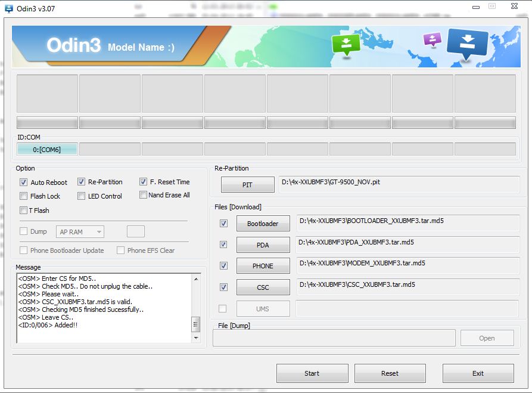The image size is (532, 393).
Task: Tick the T Flash checkbox
Action: coord(23,211)
